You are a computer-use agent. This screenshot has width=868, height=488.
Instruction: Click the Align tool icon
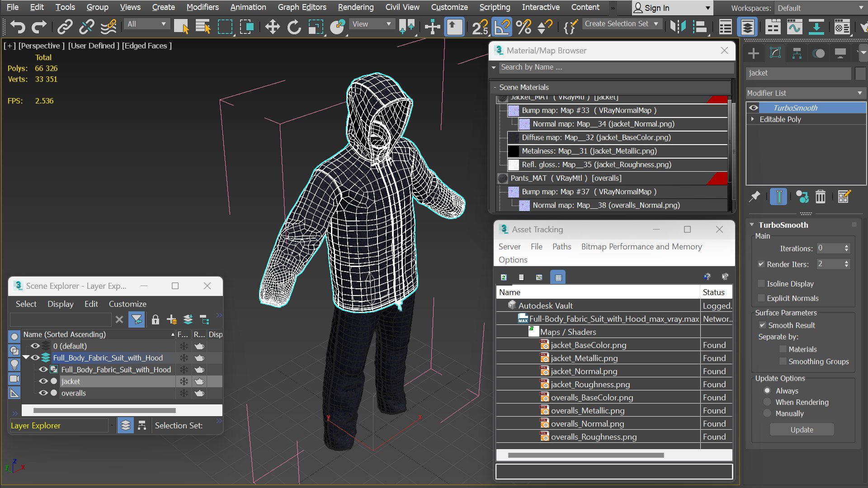click(x=700, y=27)
